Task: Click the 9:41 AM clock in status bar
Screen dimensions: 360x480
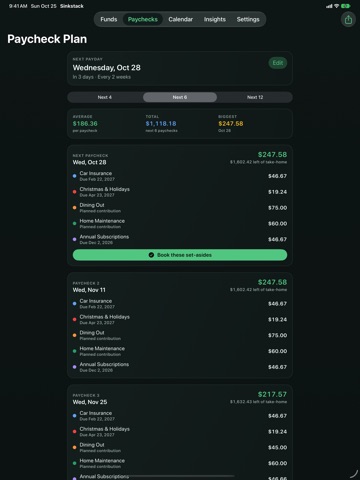Action: (18, 6)
